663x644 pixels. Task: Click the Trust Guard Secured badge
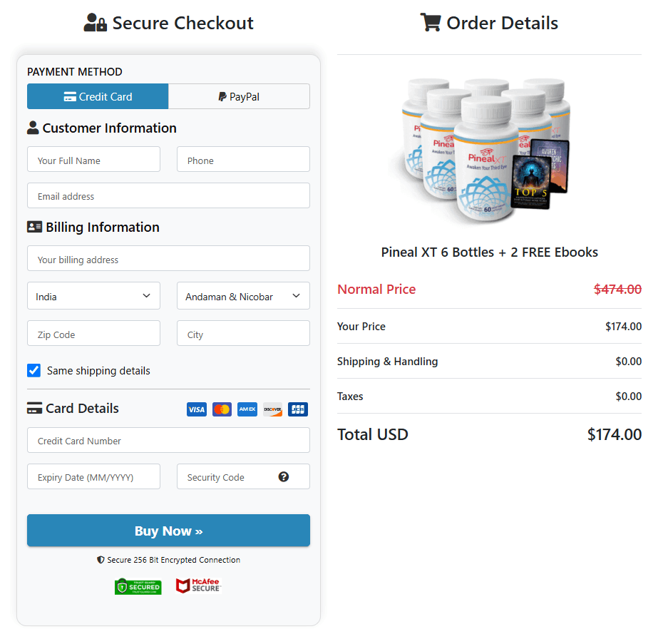pyautogui.click(x=138, y=586)
